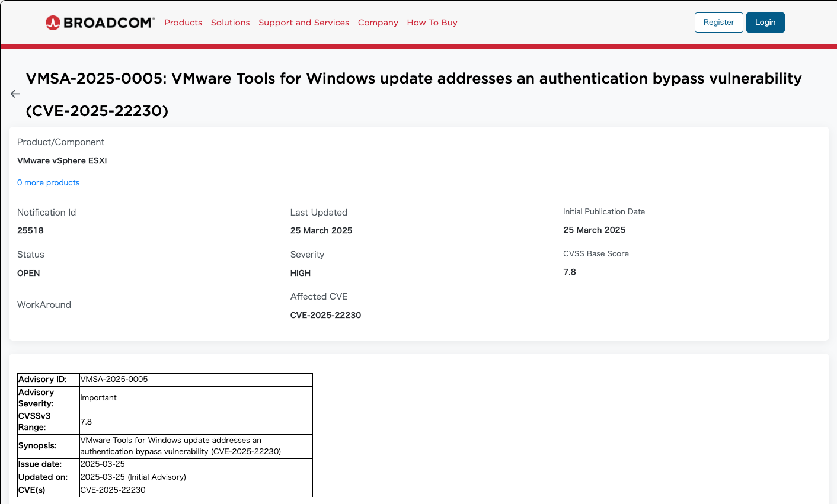The width and height of the screenshot is (837, 504).
Task: Select Advisory Severity cell 'Important'
Action: [x=196, y=398]
